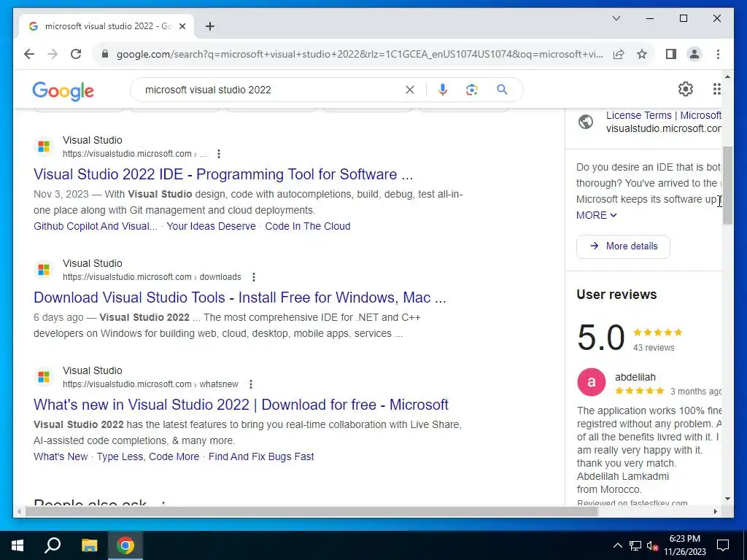Image resolution: width=747 pixels, height=560 pixels.
Task: Follow Github Copilot And Visual sitelink
Action: pos(96,226)
